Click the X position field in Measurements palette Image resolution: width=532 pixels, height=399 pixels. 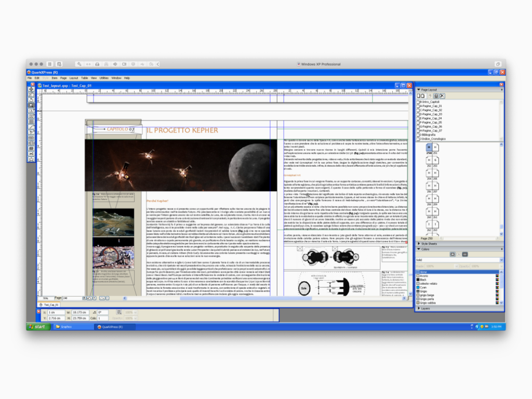pyautogui.click(x=56, y=312)
